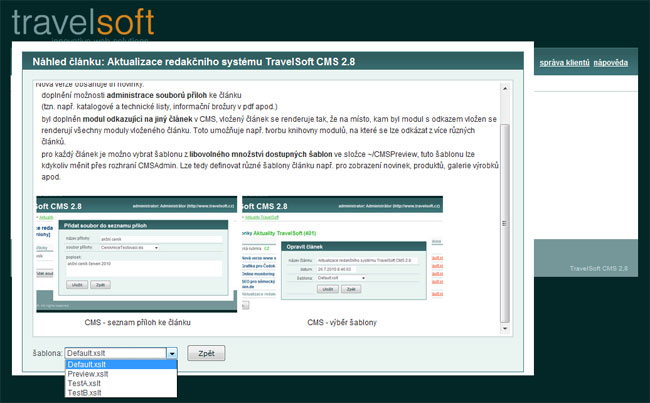Open the Šablona dropdown arrow
This screenshot has width=650, height=403.
click(172, 353)
